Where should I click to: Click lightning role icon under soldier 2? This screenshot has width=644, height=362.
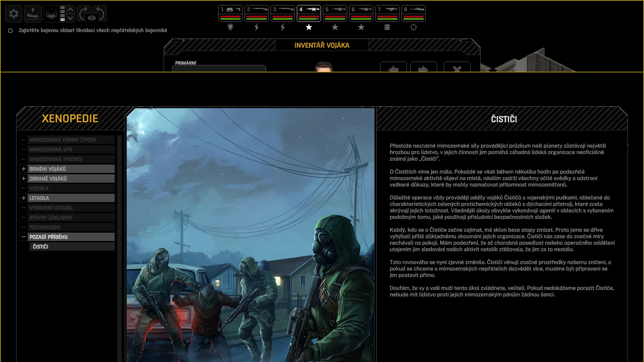pos(257,27)
